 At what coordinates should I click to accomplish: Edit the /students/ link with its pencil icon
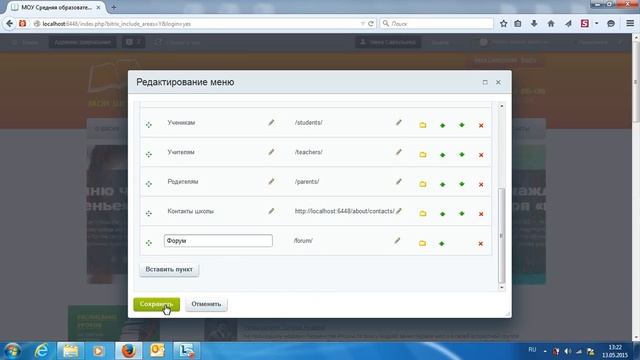[399, 122]
